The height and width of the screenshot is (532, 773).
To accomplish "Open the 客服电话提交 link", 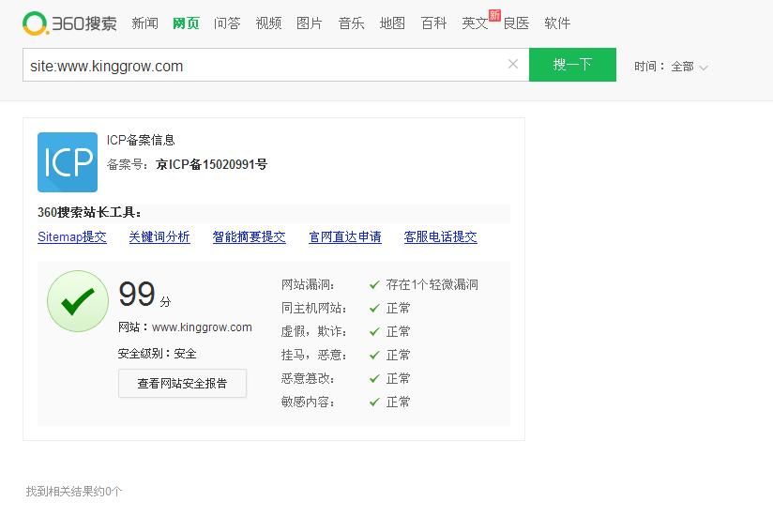I will [440, 236].
